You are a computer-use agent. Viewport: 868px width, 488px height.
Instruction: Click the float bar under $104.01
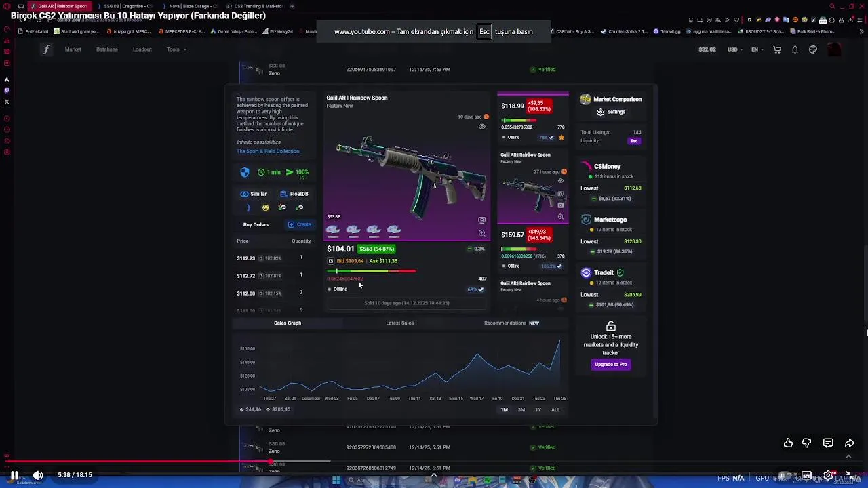[371, 271]
